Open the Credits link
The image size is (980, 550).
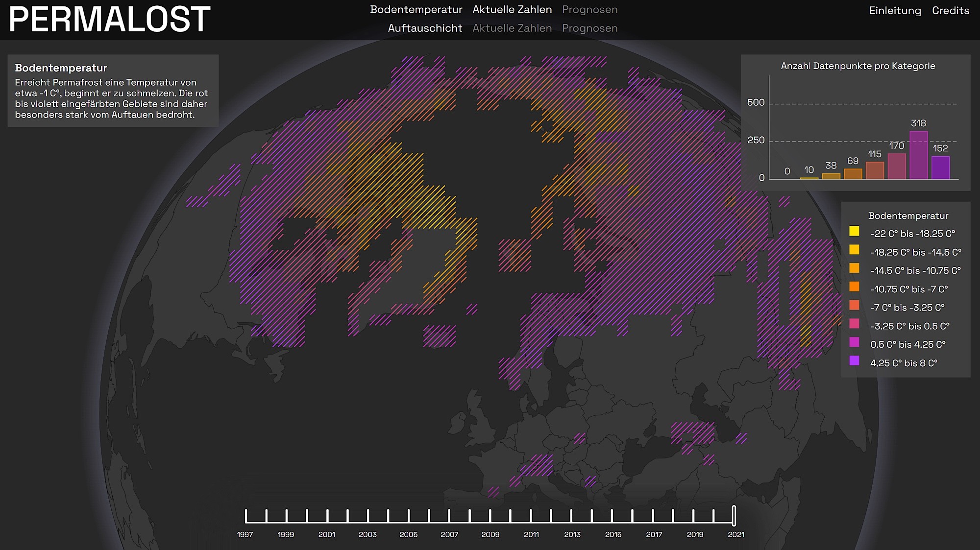[950, 10]
